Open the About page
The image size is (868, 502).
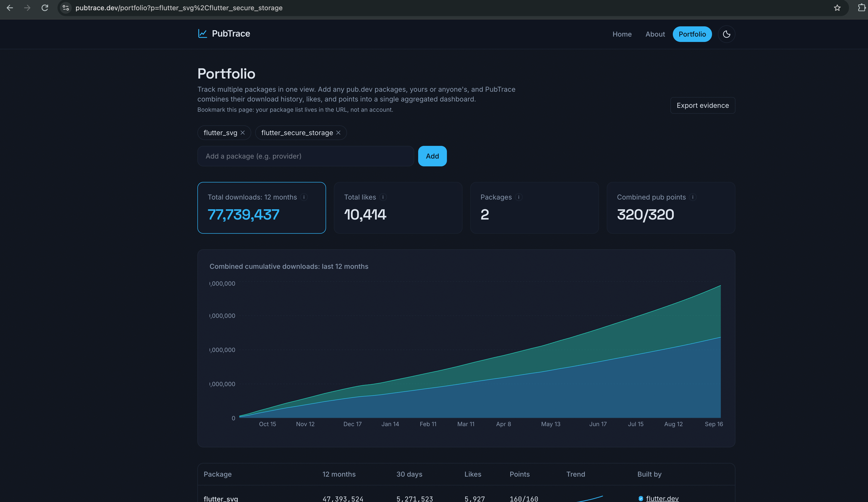(655, 34)
